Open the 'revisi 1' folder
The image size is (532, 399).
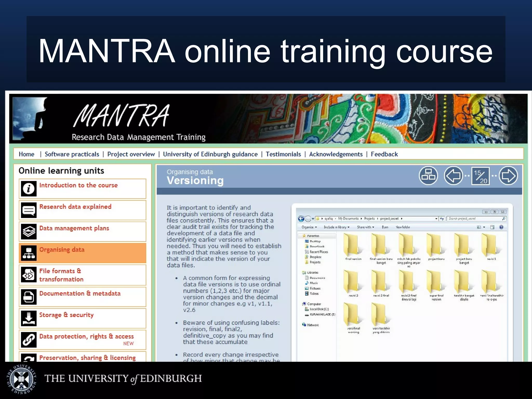tap(491, 247)
